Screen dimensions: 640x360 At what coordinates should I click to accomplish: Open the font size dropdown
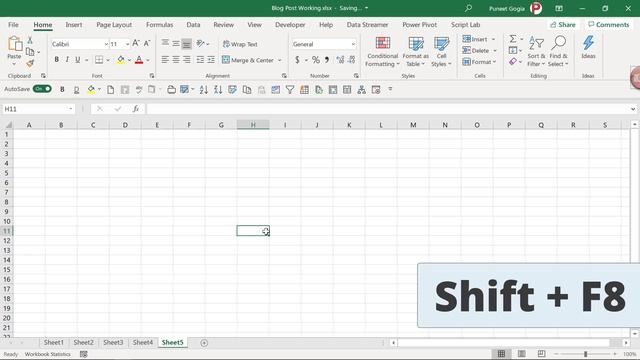(128, 44)
